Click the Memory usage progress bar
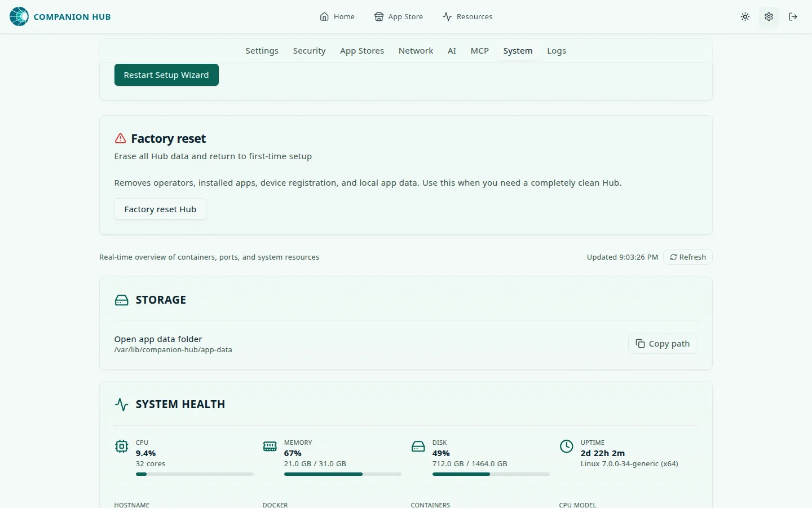Image resolution: width=812 pixels, height=508 pixels. pyautogui.click(x=343, y=474)
